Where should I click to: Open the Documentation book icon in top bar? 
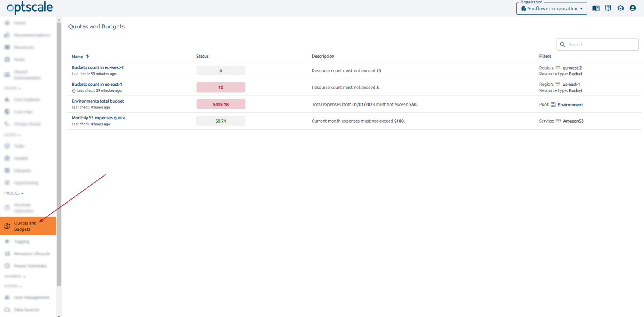(596, 8)
